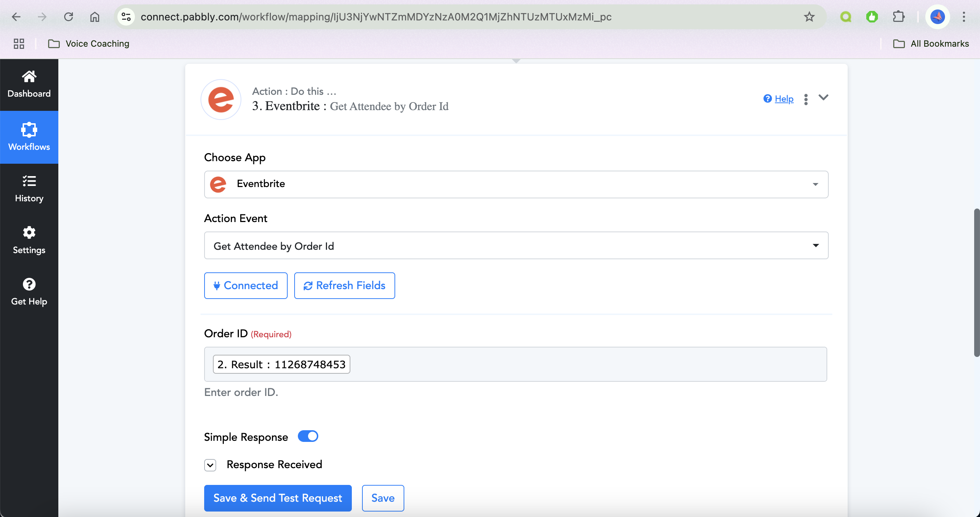Open the green thumbs-up extension

pos(872,17)
